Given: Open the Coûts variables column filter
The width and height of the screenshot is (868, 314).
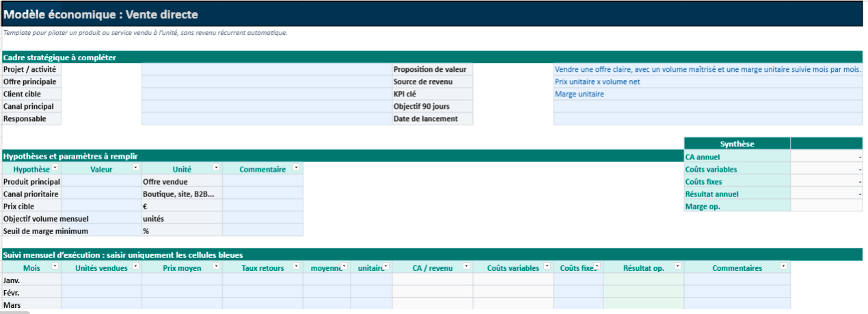Looking at the screenshot, I should tap(547, 267).
